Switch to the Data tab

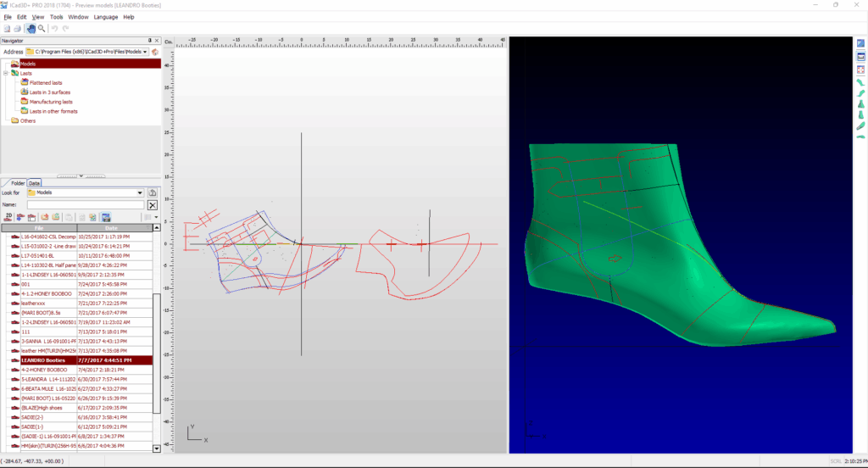pos(35,182)
